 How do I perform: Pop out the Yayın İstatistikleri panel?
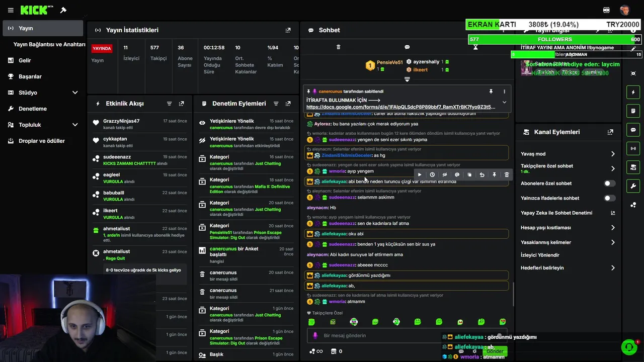coord(288,30)
